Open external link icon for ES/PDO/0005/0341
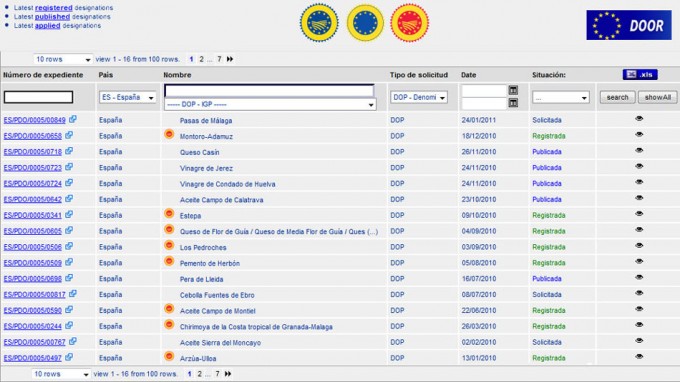The height and width of the screenshot is (382, 680). 69,215
